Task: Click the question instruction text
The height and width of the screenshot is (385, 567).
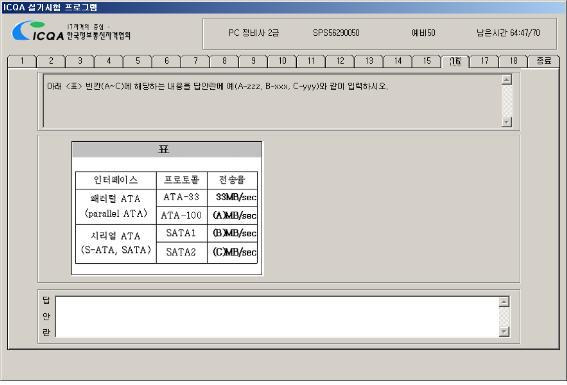Action: tap(217, 86)
